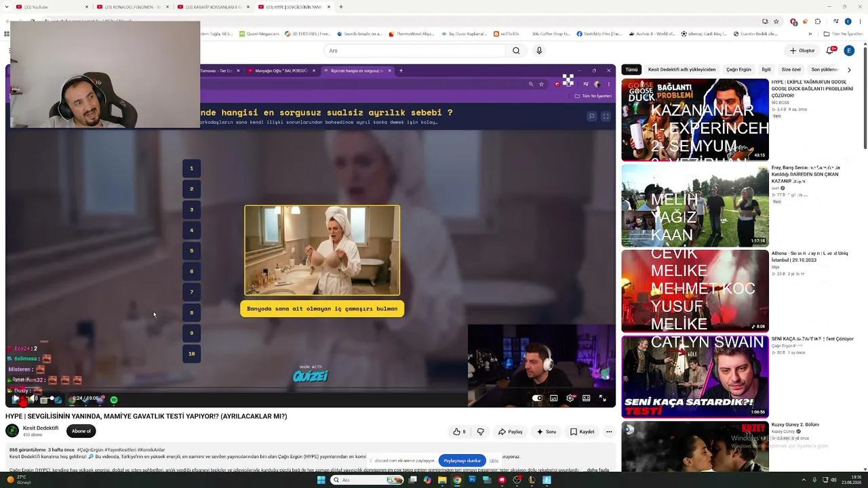The width and height of the screenshot is (868, 488).
Task: Open the Kesit Dedektifi channel name link
Action: pyautogui.click(x=41, y=428)
